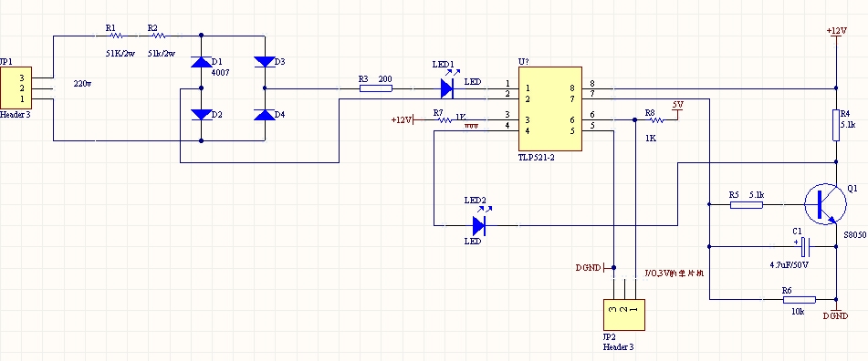The image size is (868, 361).
Task: Select resistor R8 1K
Action: (656, 119)
